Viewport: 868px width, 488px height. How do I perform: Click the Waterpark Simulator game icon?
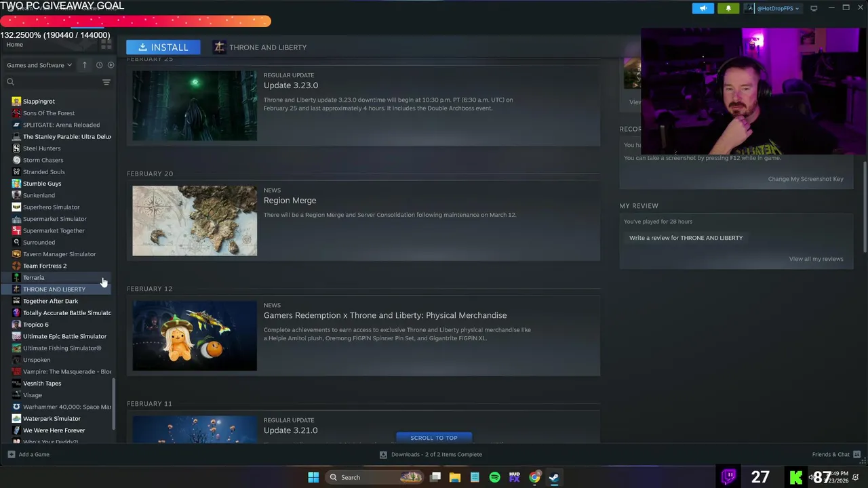click(x=16, y=419)
